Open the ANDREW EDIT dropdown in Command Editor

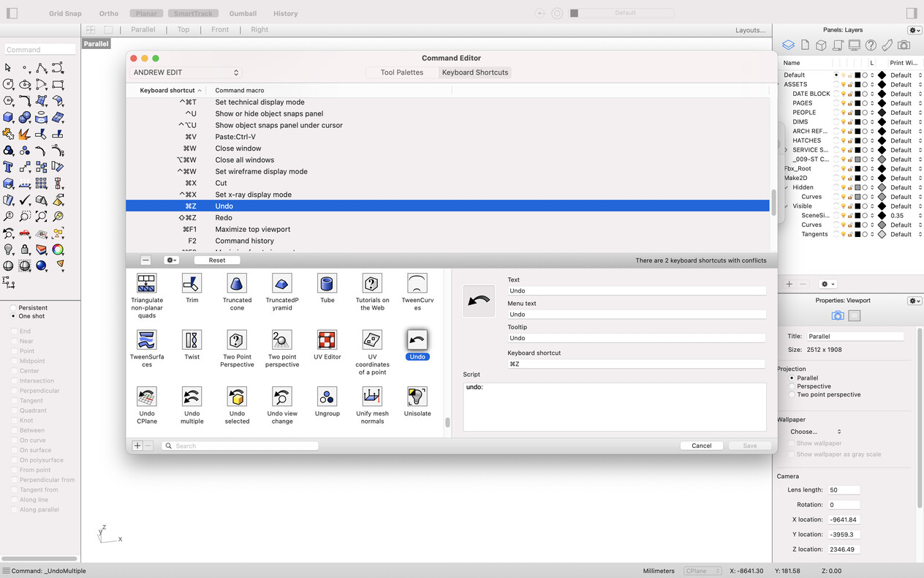coord(186,72)
